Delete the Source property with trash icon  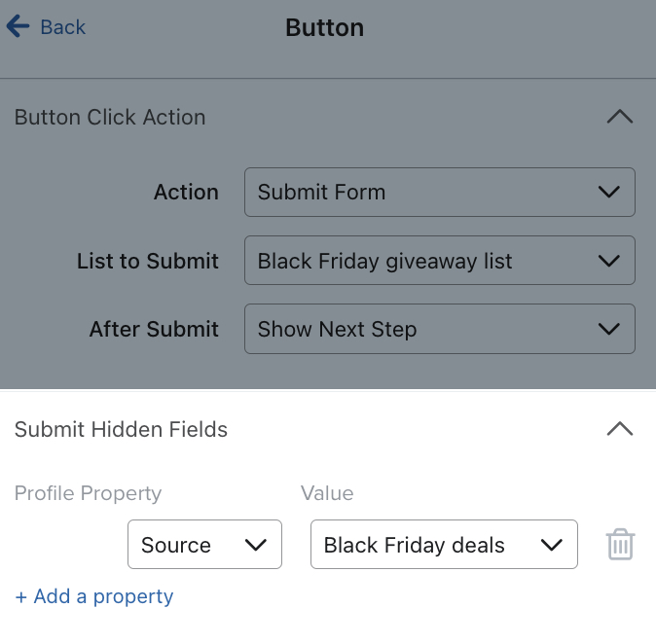620,545
